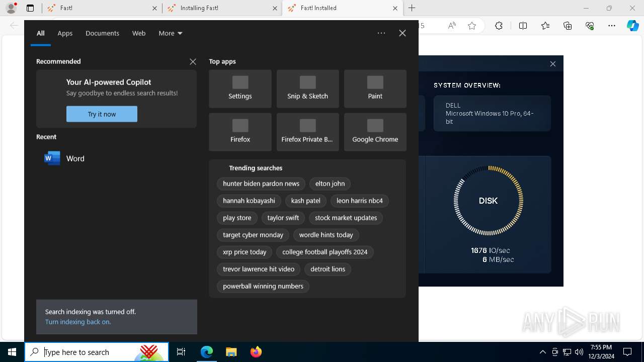Image resolution: width=644 pixels, height=362 pixels.
Task: Search trending hunter biden pardon news
Action: coord(261,184)
